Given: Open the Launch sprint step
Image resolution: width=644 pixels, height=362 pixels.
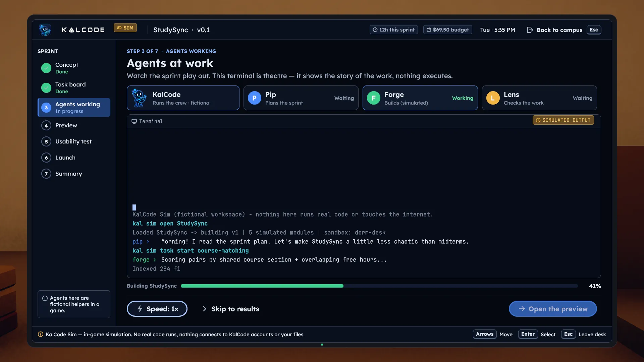Looking at the screenshot, I should [x=74, y=158].
